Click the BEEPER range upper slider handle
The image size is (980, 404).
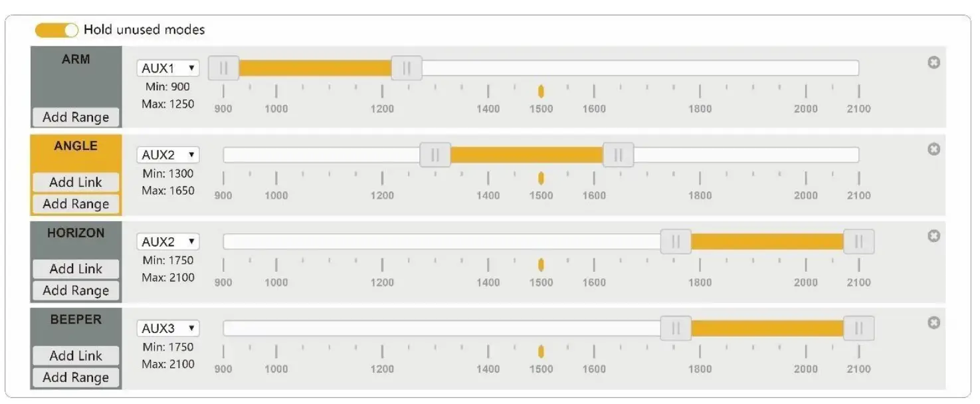click(858, 328)
